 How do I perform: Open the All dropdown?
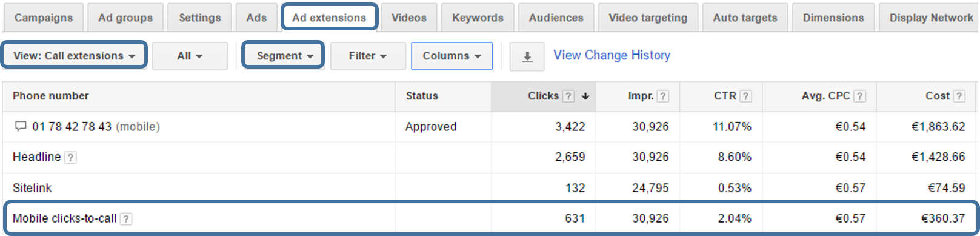(190, 56)
